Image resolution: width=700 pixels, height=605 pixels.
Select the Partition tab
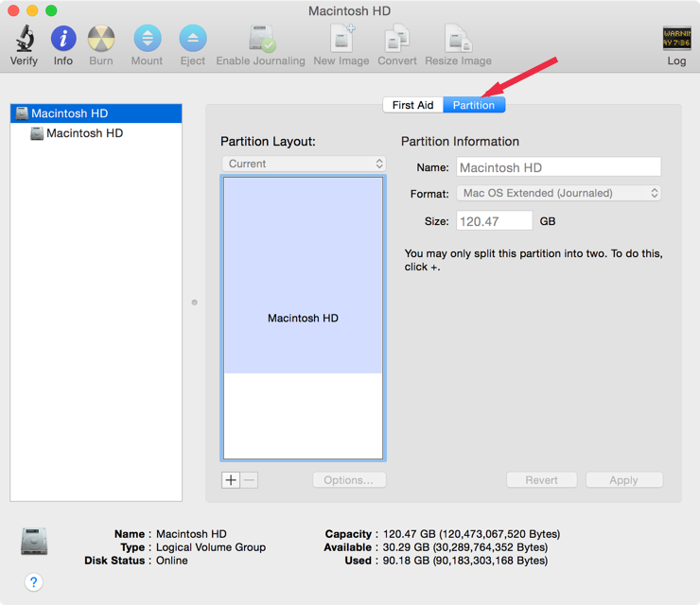coord(474,105)
